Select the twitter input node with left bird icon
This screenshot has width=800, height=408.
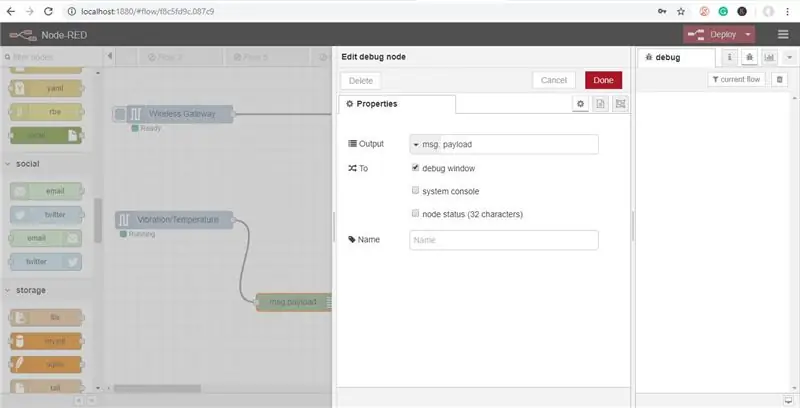[46, 215]
